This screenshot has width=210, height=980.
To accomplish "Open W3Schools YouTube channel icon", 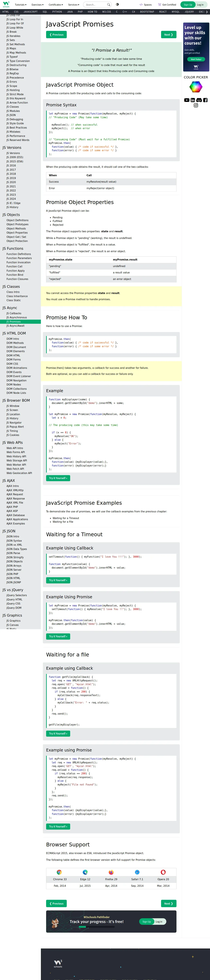I will (187, 100).
